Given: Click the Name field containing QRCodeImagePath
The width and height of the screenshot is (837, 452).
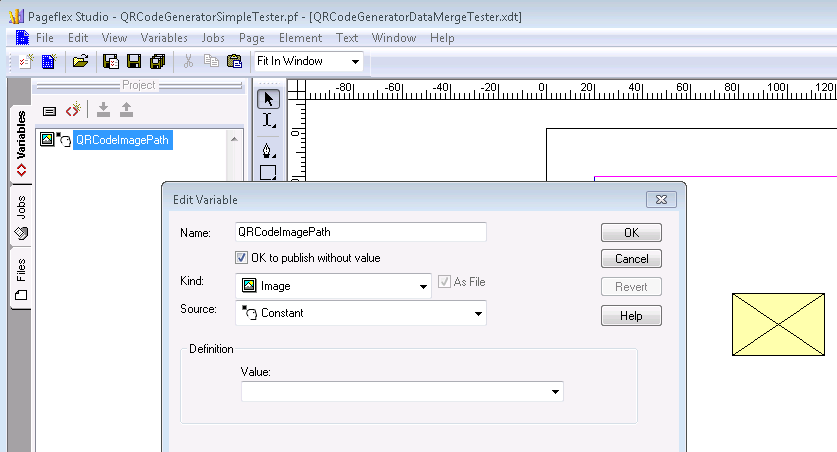Looking at the screenshot, I should (x=360, y=232).
